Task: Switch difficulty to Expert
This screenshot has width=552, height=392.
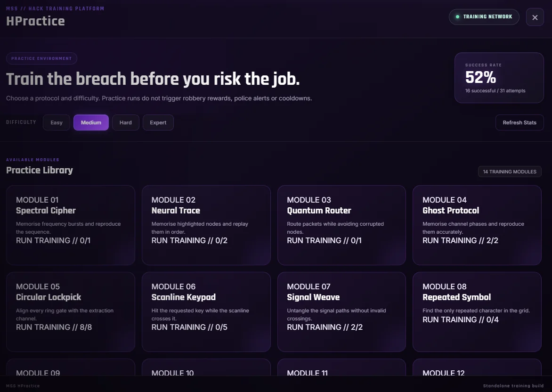Action: click(x=158, y=122)
